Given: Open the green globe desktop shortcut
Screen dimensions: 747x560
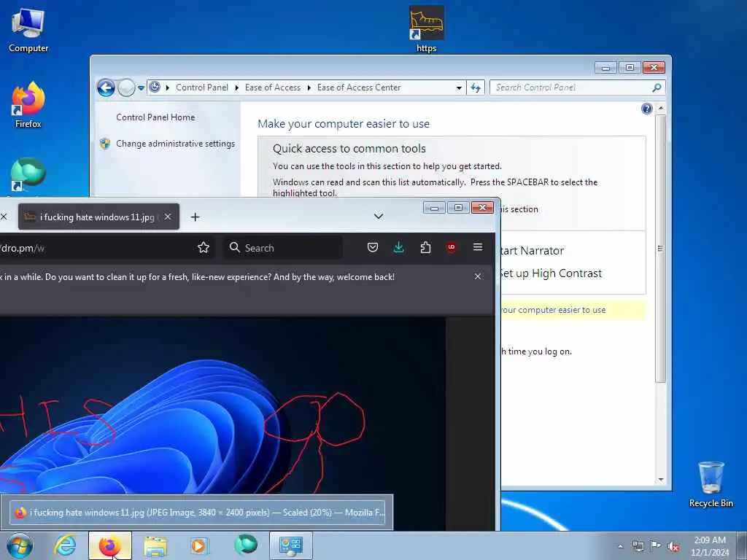Looking at the screenshot, I should click(x=28, y=175).
